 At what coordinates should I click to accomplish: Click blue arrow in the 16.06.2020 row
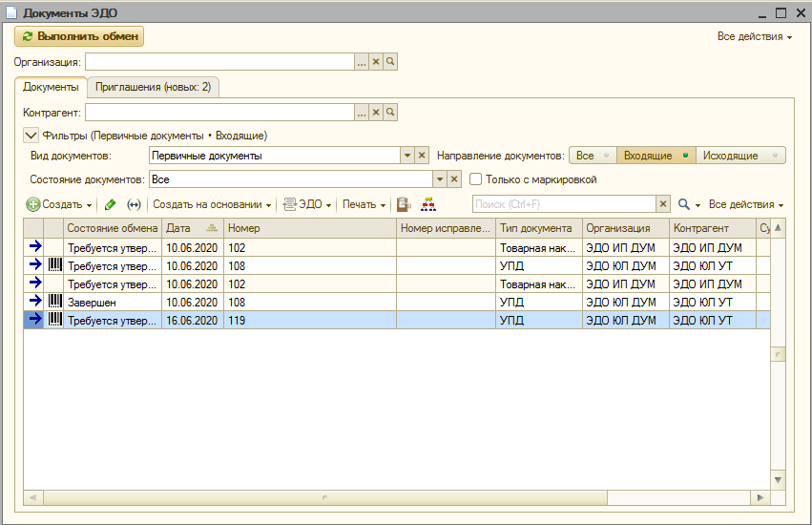(34, 319)
